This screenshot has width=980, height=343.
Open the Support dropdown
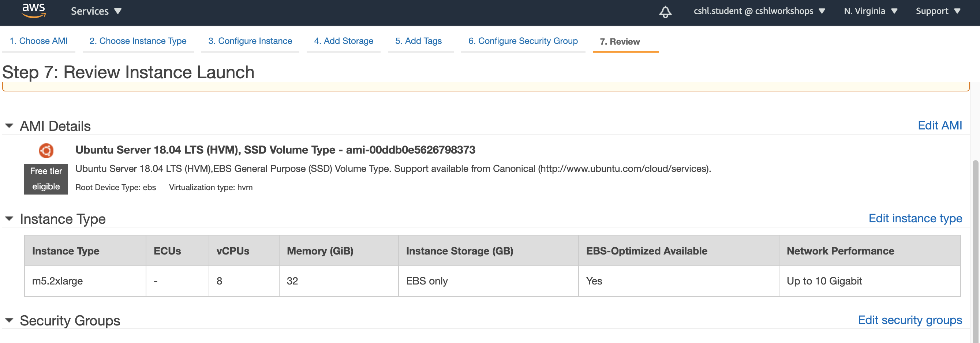click(938, 11)
